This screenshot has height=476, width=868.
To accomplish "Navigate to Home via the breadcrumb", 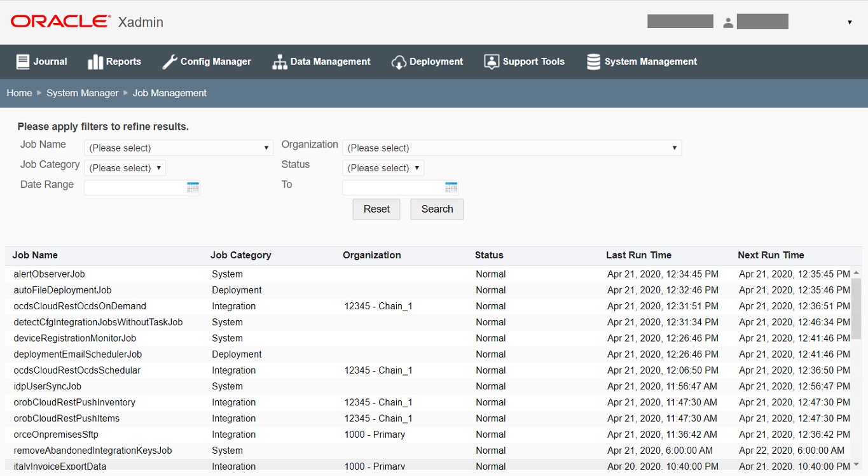I will [x=19, y=93].
